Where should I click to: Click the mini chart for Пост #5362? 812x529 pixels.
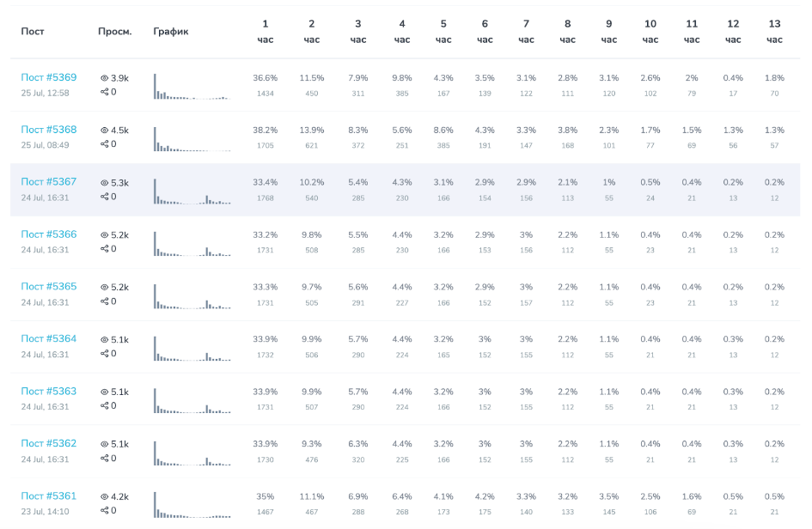point(192,453)
